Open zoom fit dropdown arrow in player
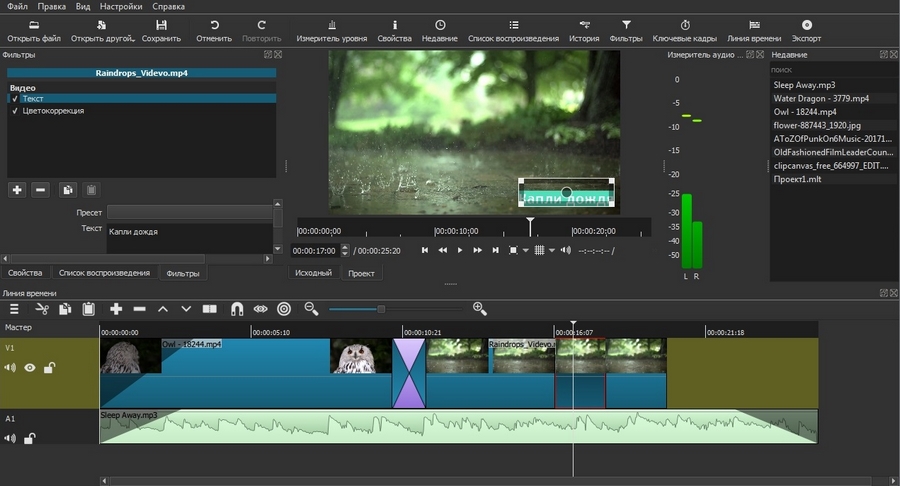The image size is (900, 486). 525,251
